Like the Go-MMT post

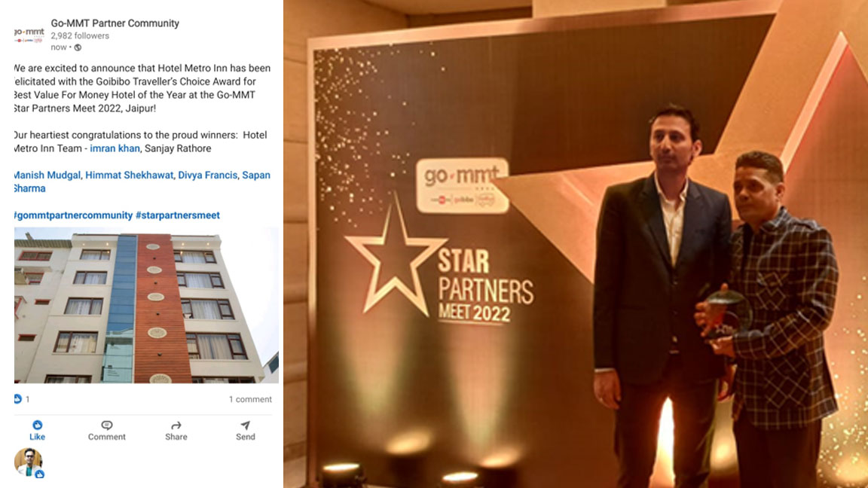37,430
